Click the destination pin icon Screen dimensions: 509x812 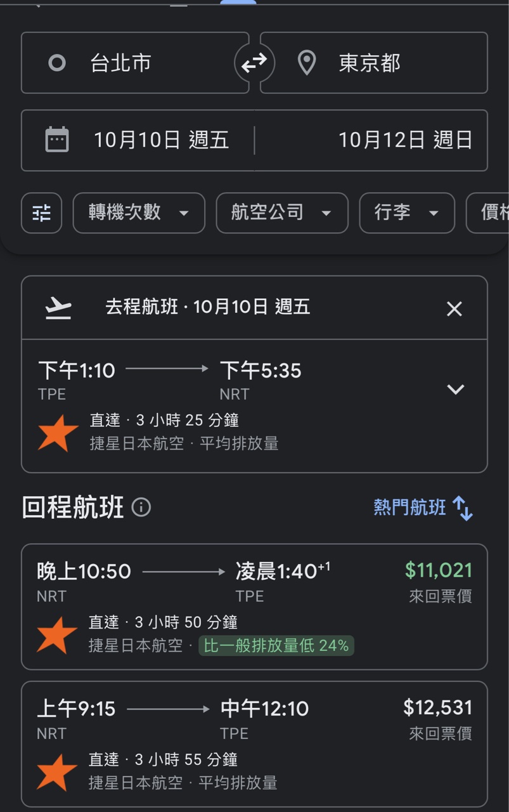point(307,63)
